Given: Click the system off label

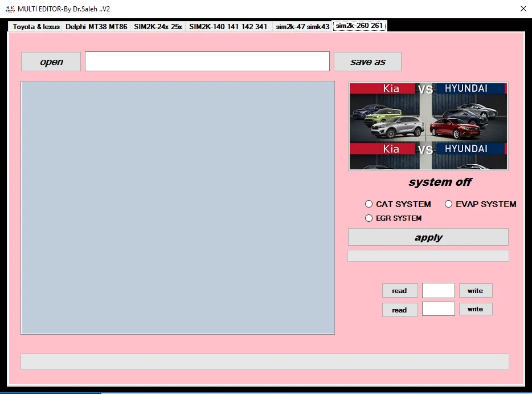Looking at the screenshot, I should [440, 182].
